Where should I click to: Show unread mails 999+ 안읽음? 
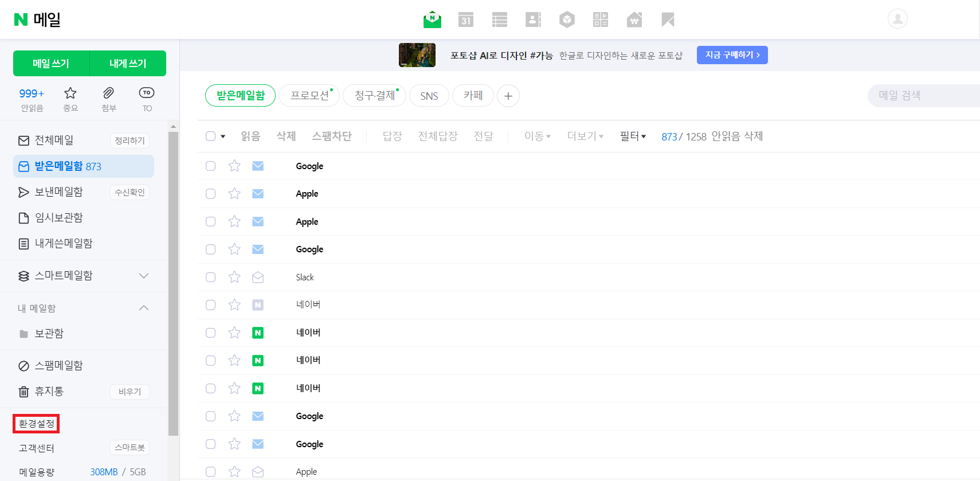(32, 99)
